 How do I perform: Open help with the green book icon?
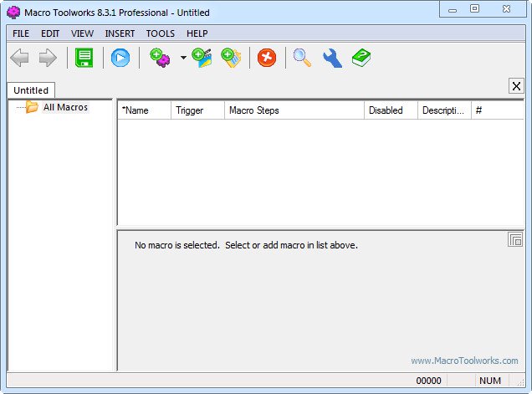point(361,58)
